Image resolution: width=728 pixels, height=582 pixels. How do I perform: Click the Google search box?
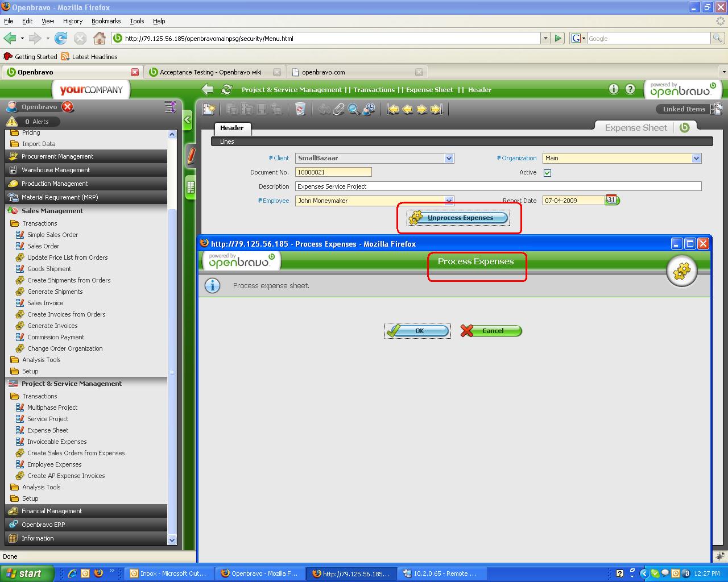click(x=648, y=38)
